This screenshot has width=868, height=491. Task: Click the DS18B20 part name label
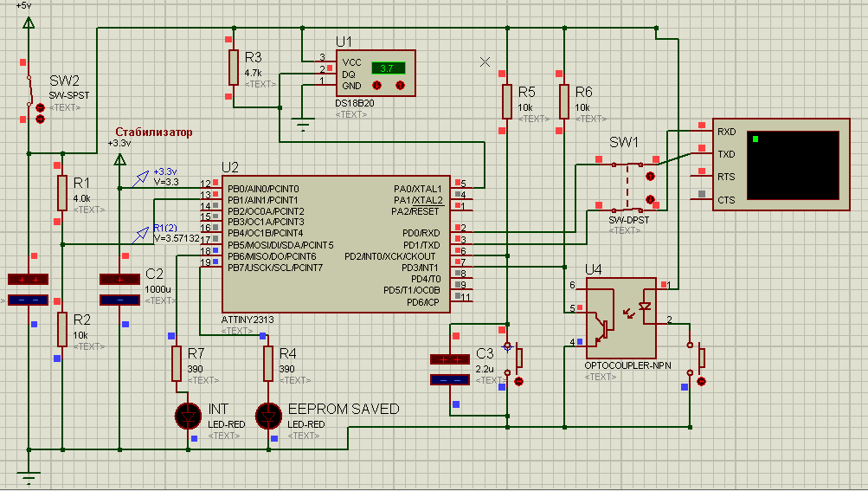pos(355,103)
